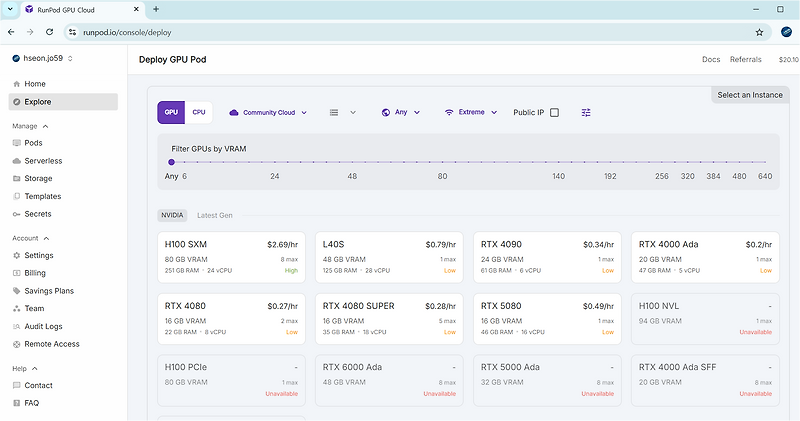Open Billing icon in sidebar

pyautogui.click(x=16, y=273)
